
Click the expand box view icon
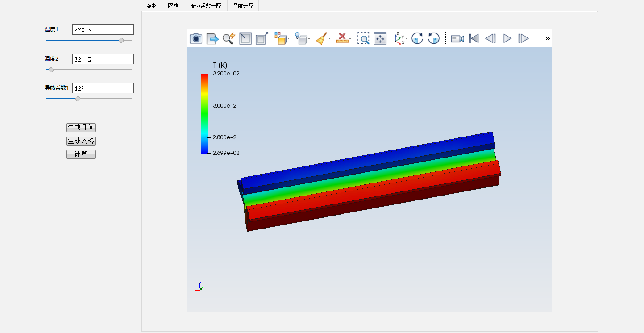[x=262, y=38]
